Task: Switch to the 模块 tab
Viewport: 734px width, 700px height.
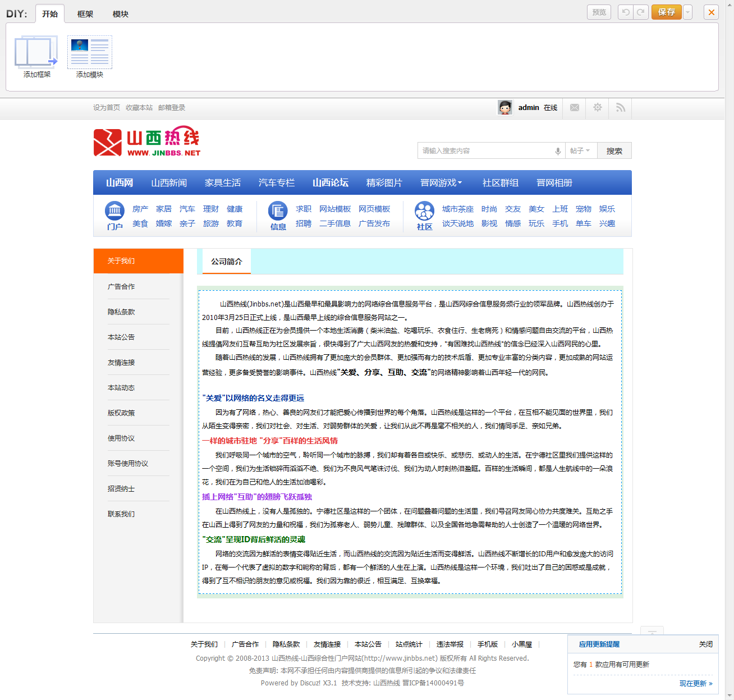Action: coord(121,13)
